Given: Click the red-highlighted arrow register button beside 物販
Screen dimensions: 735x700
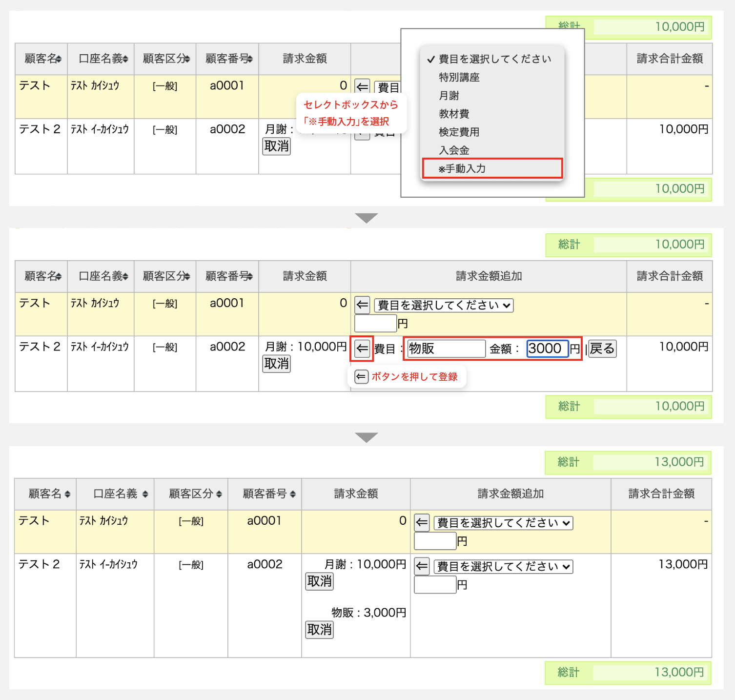Looking at the screenshot, I should point(362,349).
